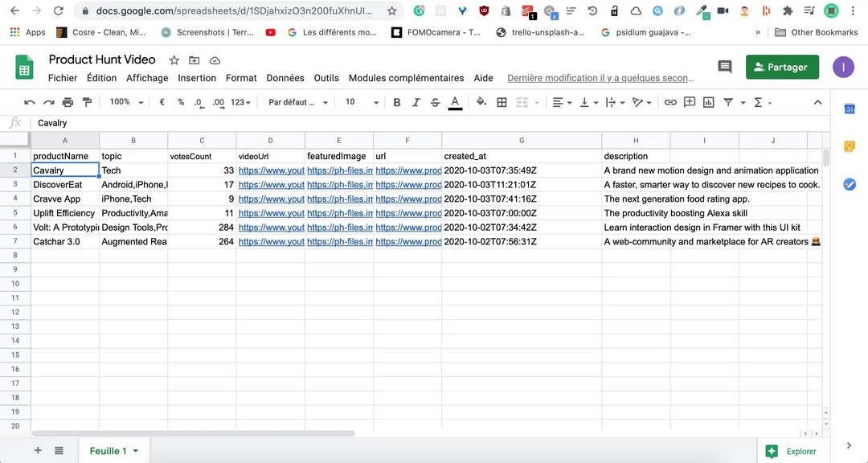Add a new sheet

[38, 450]
